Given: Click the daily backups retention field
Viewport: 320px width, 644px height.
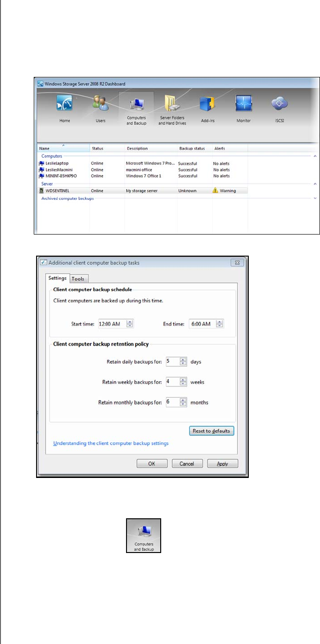Looking at the screenshot, I should point(172,362).
